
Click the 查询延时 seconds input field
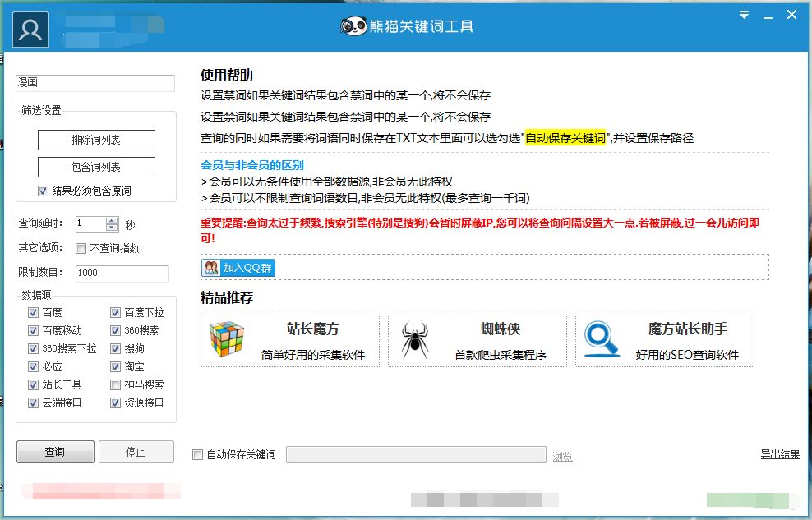(91, 223)
